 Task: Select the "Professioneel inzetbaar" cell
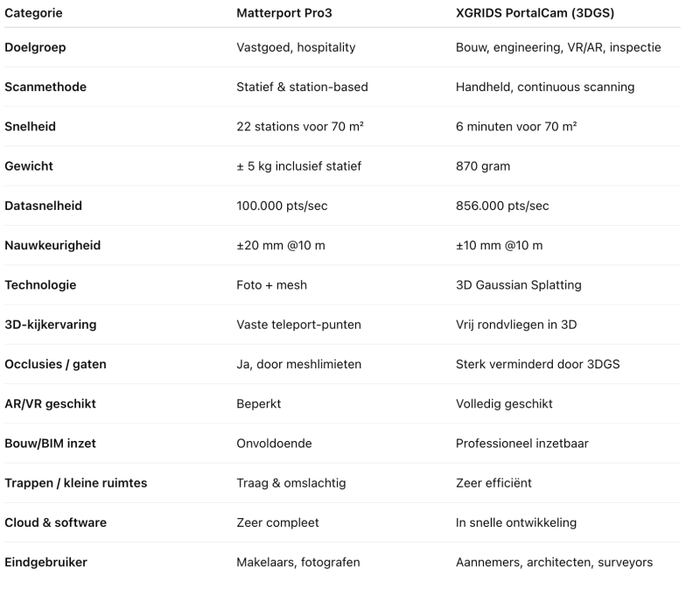(521, 444)
